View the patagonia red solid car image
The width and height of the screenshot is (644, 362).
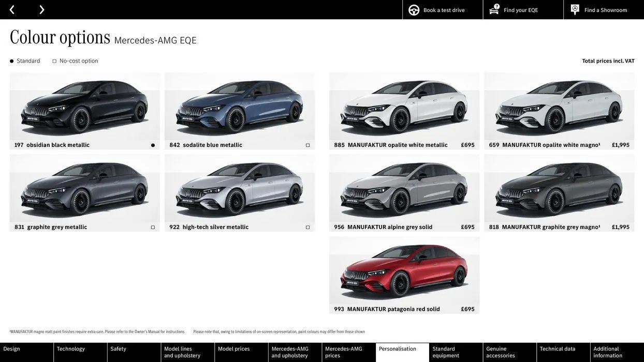pyautogui.click(x=404, y=271)
